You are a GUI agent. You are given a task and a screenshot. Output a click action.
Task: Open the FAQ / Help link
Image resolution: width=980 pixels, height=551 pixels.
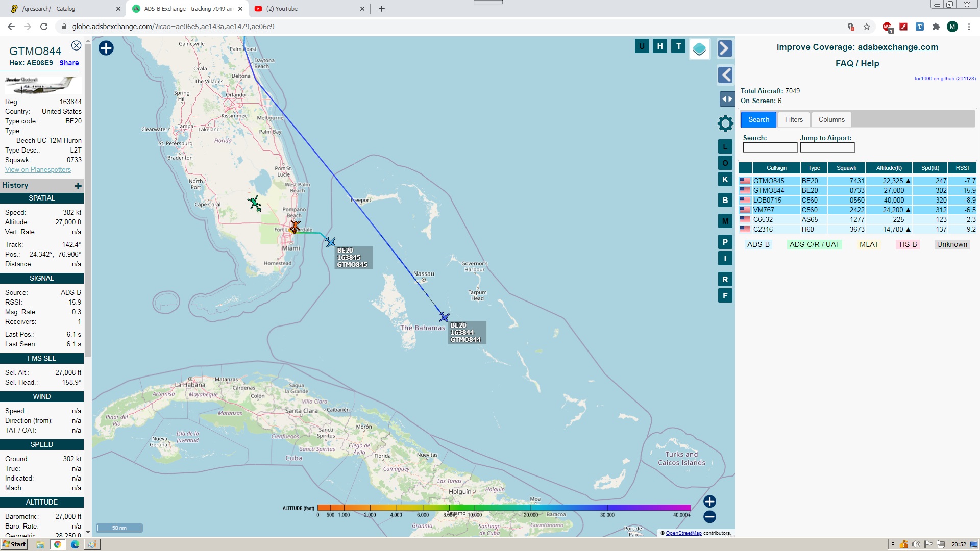coord(857,63)
